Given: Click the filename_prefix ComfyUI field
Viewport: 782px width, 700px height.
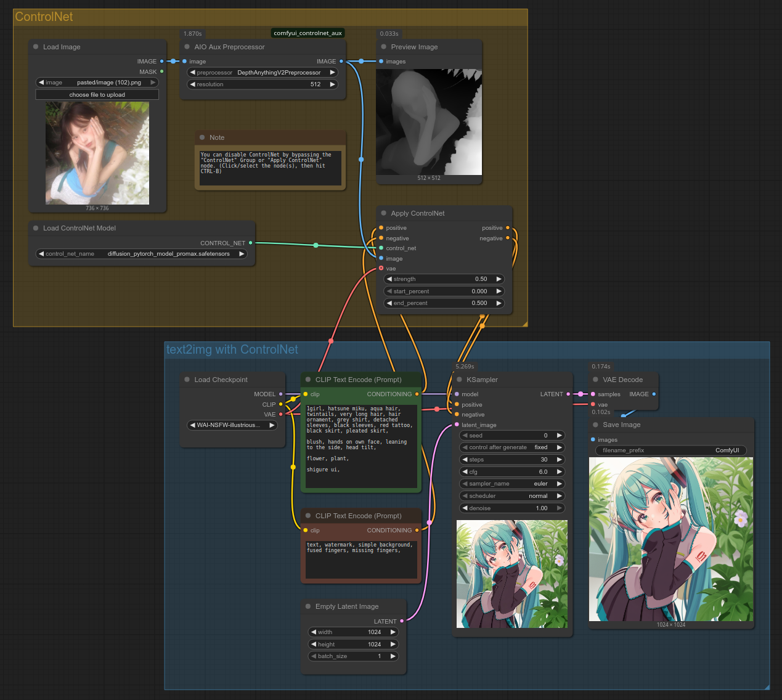Looking at the screenshot, I should click(670, 450).
